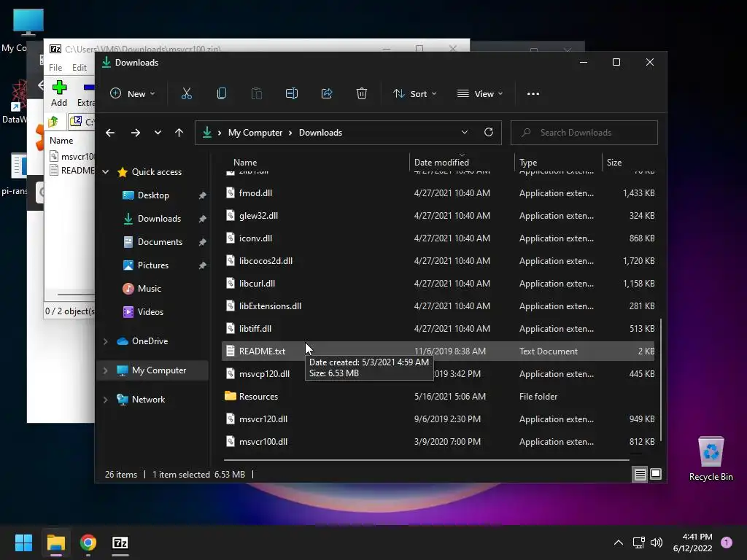Select the fmod.dll file
This screenshot has height=560, width=747.
[x=438, y=192]
